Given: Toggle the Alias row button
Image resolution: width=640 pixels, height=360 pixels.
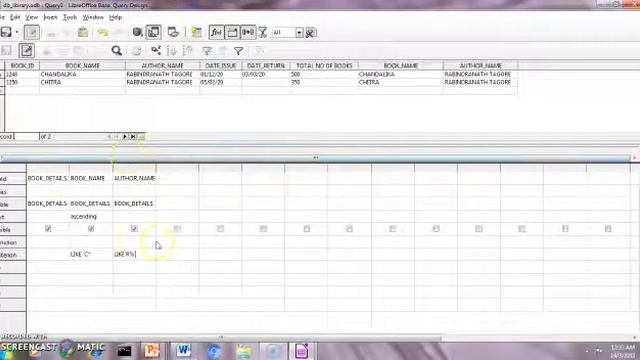Looking at the screenshot, I should click(248, 32).
